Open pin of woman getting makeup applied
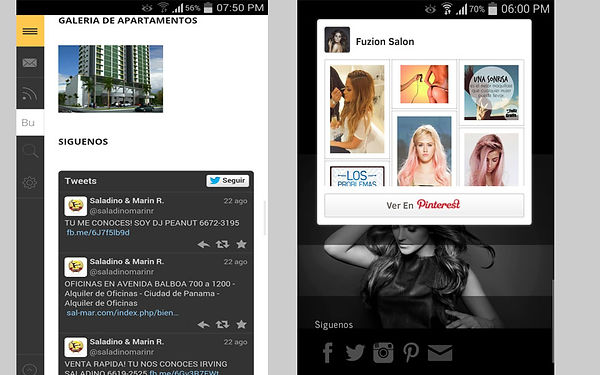The width and height of the screenshot is (600, 375). point(357,109)
